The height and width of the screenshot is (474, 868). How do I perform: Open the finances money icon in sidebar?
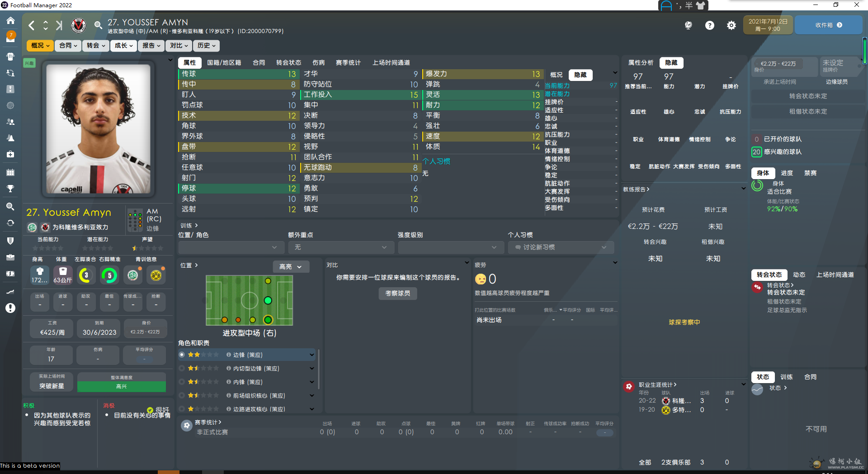point(10,274)
